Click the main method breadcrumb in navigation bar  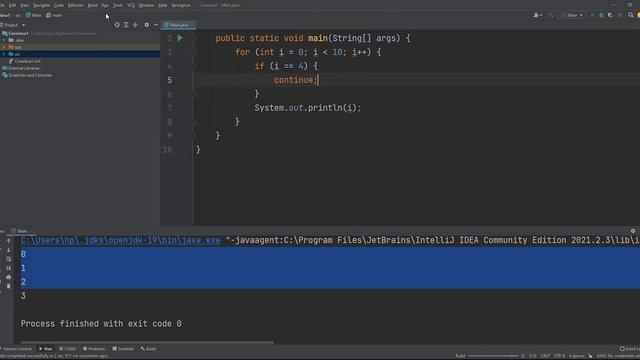click(x=54, y=15)
